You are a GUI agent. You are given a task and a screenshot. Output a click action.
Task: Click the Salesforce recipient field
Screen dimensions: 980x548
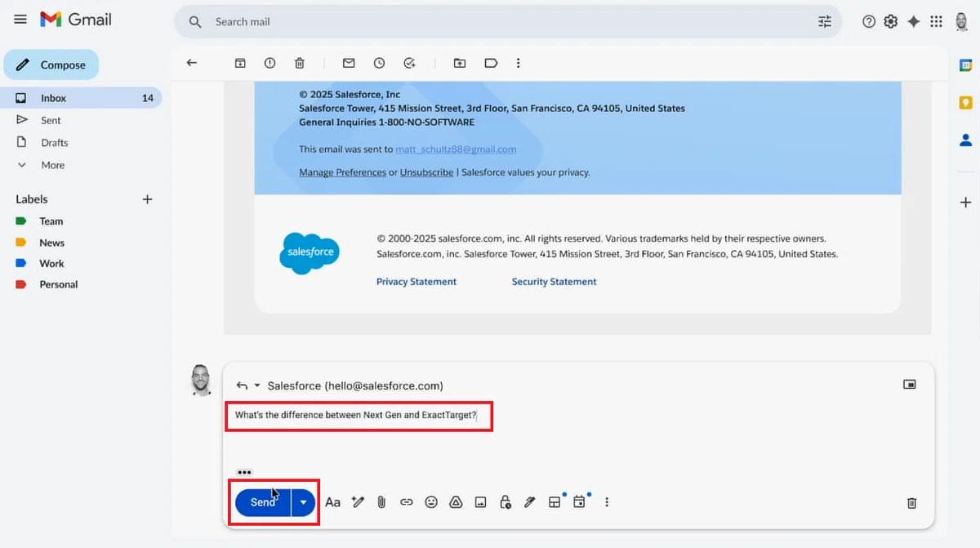[355, 385]
